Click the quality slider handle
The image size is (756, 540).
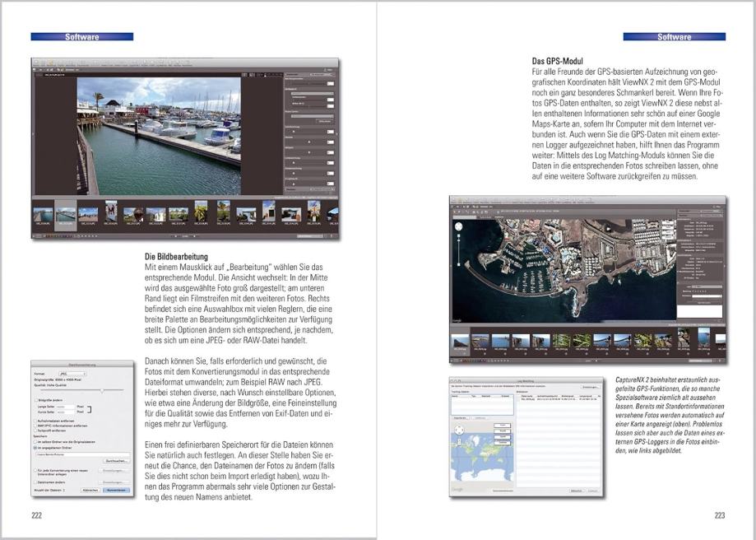pos(101,389)
